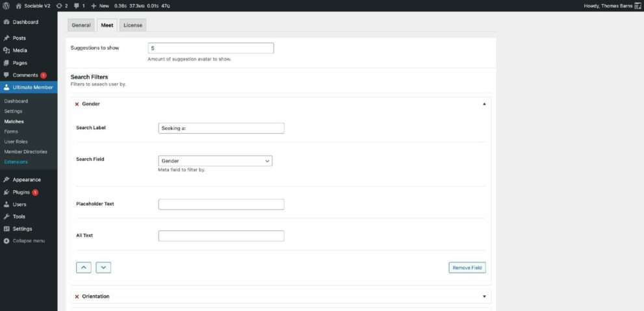
Task: Click the Dashboard gauge icon
Action: click(6, 22)
